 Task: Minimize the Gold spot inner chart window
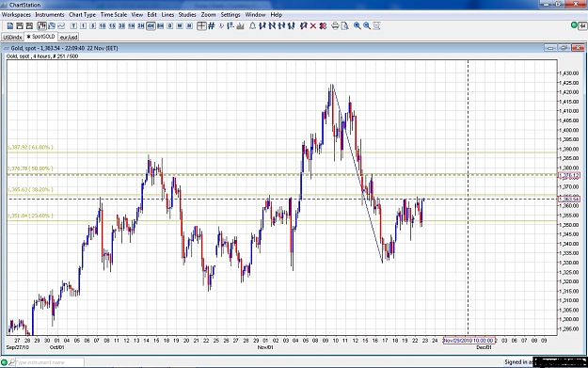pyautogui.click(x=550, y=48)
